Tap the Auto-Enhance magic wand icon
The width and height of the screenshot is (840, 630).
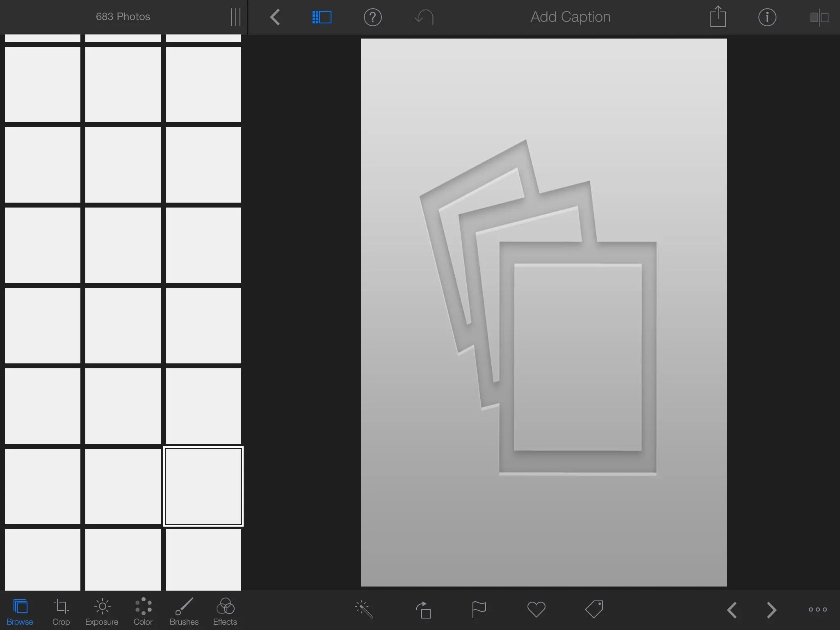364,609
